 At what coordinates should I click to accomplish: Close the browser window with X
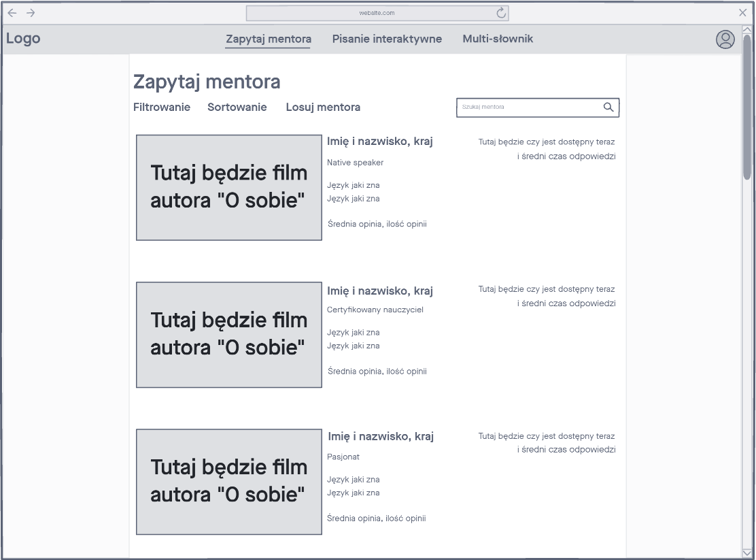point(742,13)
